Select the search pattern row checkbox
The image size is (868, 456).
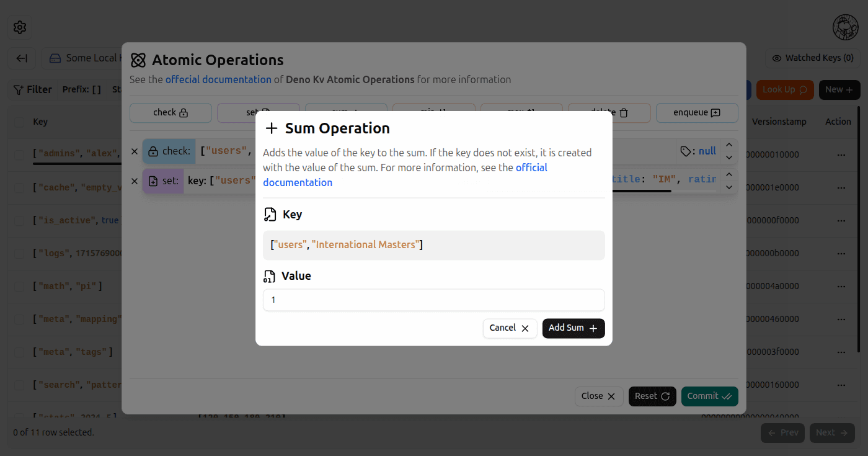pyautogui.click(x=20, y=385)
